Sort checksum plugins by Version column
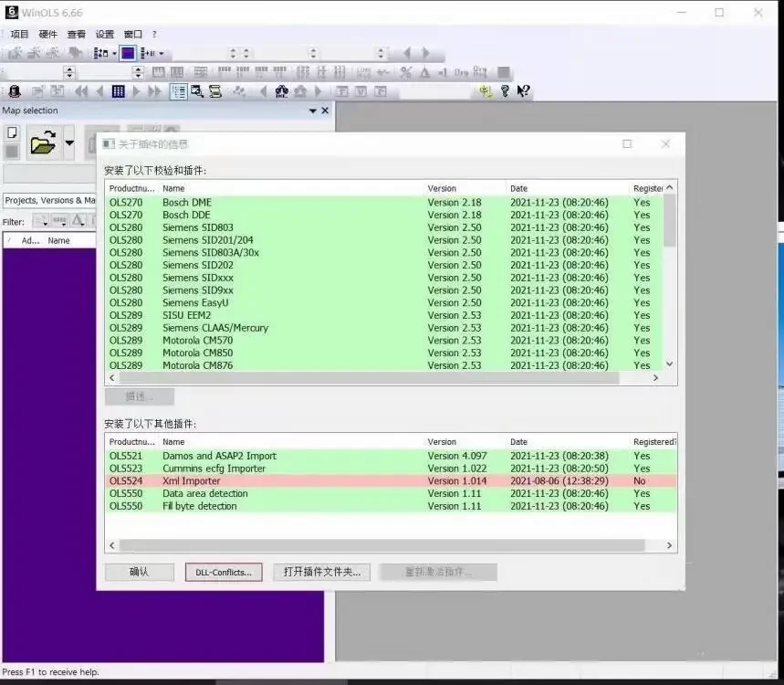The height and width of the screenshot is (685, 784). 465,188
